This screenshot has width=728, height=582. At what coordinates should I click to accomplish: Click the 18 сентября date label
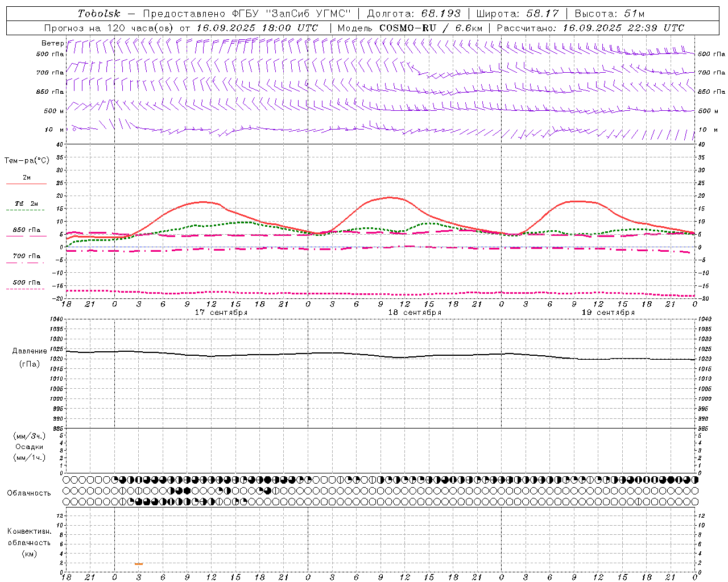[415, 313]
